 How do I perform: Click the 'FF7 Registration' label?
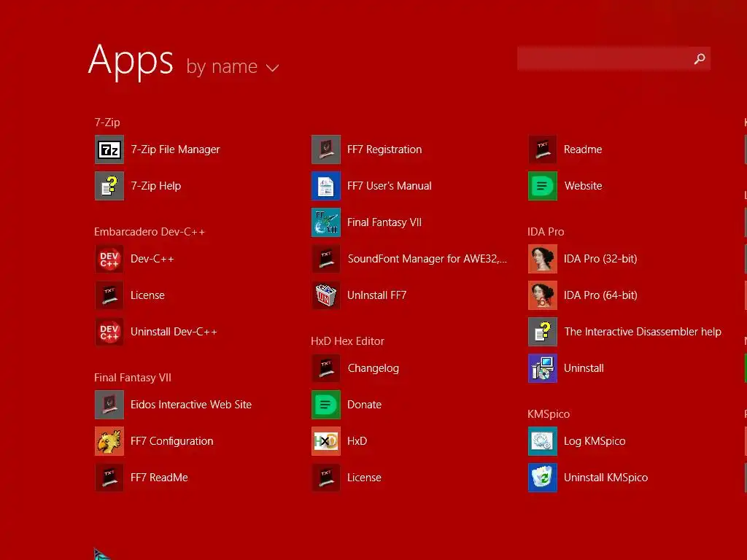click(384, 149)
